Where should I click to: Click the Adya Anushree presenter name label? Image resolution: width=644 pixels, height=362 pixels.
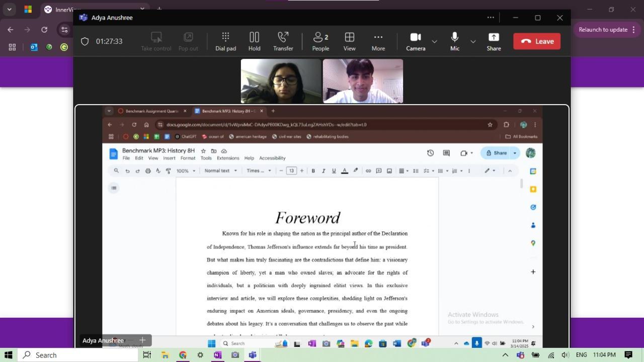click(x=103, y=340)
